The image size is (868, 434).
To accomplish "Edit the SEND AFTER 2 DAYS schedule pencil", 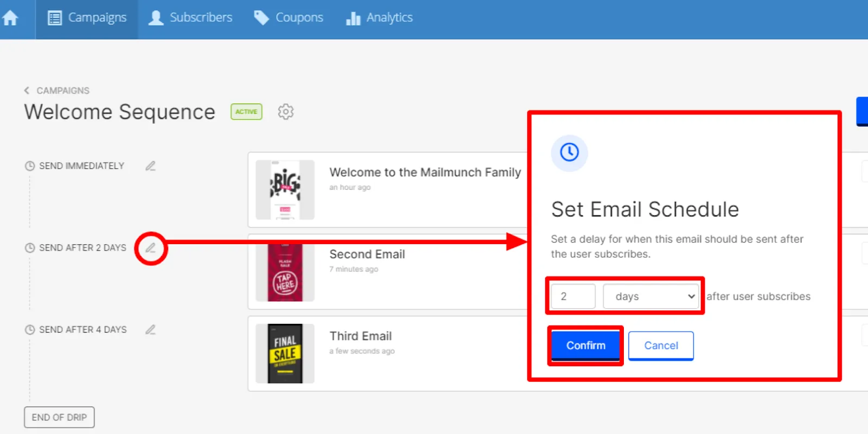I will (150, 248).
